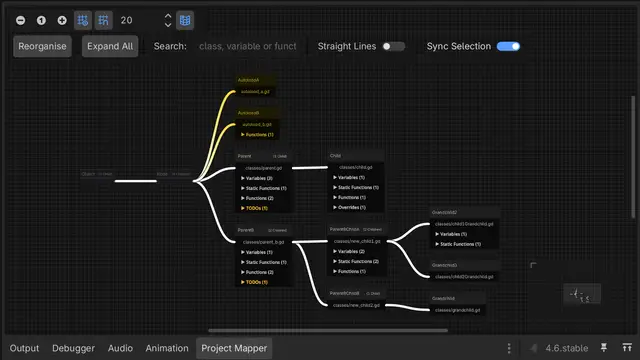Click autoload_b.gd script path
Screen dimensions: 640x360
(x=257, y=124)
